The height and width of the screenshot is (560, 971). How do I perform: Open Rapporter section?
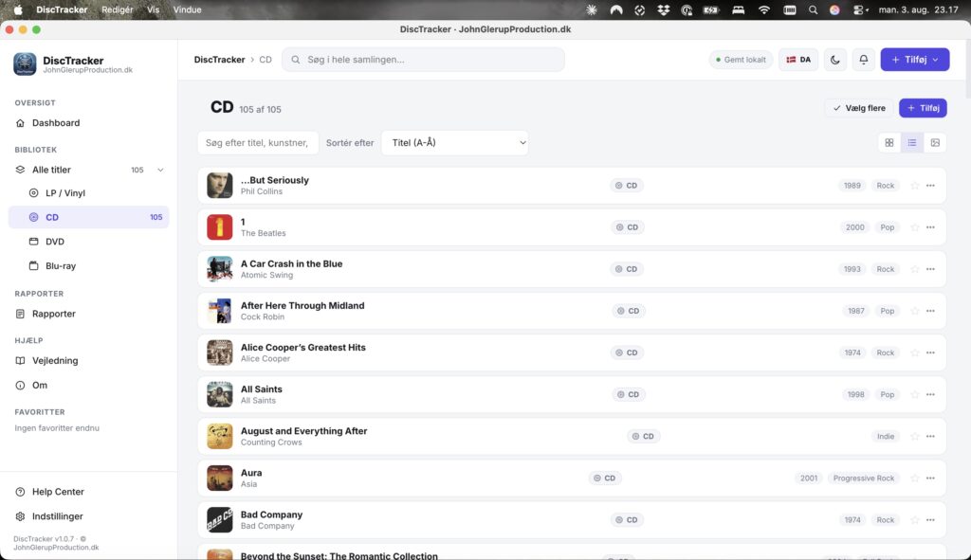pyautogui.click(x=88, y=314)
